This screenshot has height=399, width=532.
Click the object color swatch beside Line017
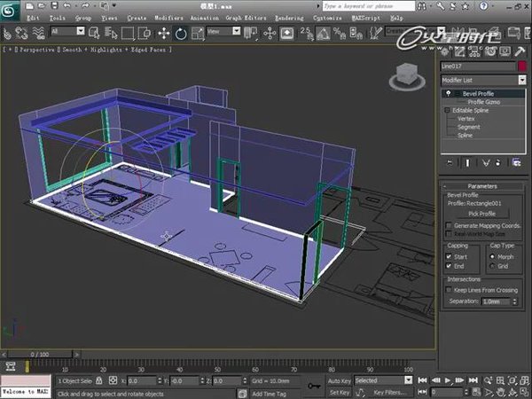(x=522, y=66)
